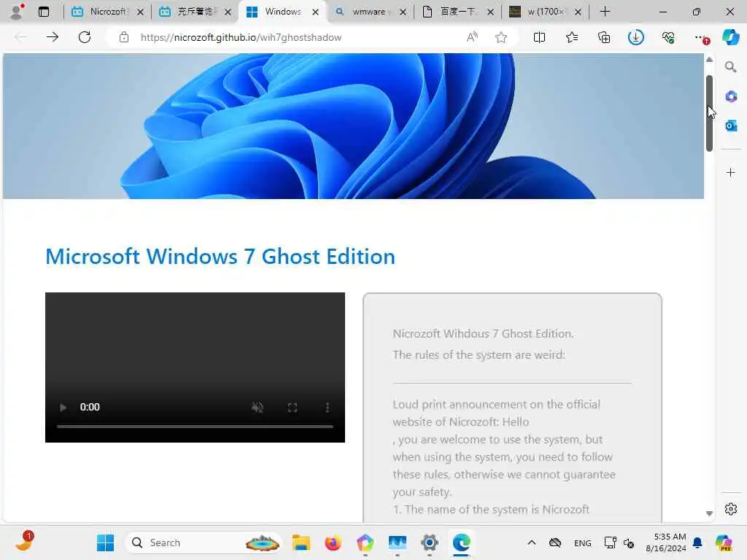Open Browser essentials heart icon
Viewport: 747px width, 560px height.
[668, 37]
